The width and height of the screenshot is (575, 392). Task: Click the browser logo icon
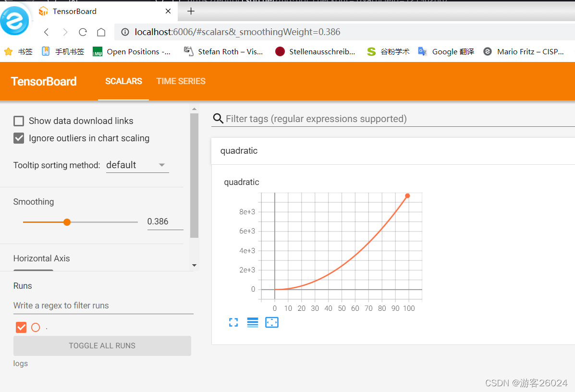pos(15,21)
